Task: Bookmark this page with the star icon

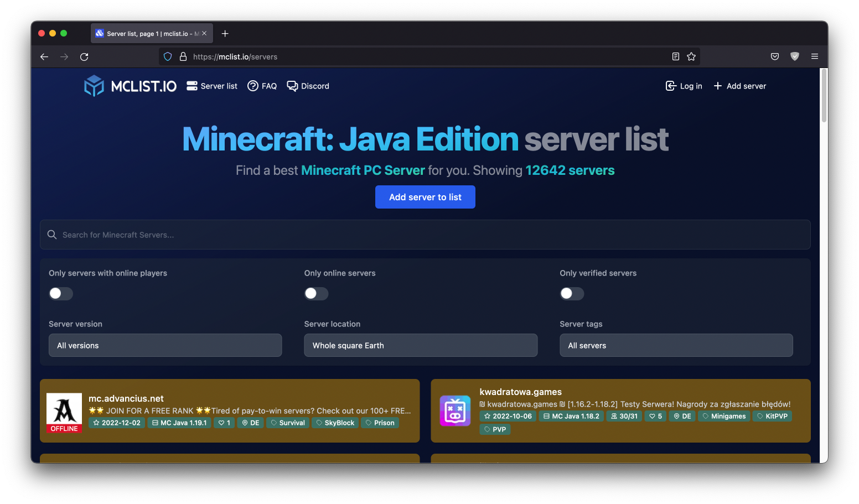Action: (691, 56)
